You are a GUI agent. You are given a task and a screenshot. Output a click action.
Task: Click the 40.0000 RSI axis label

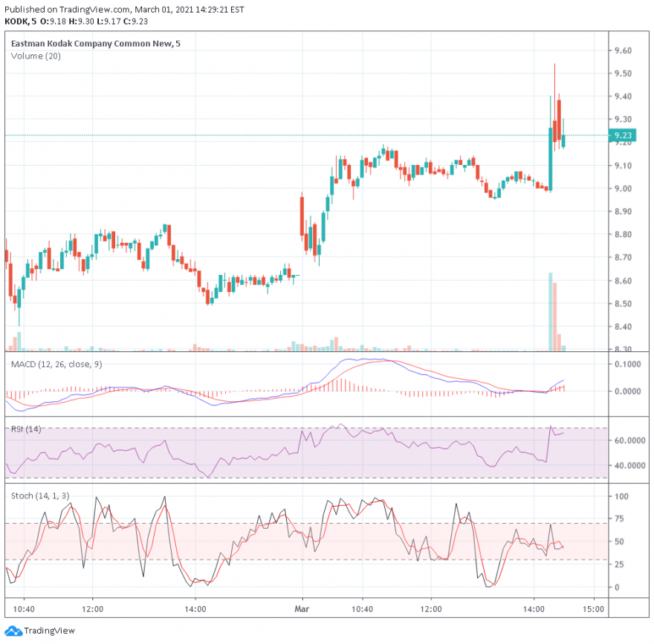point(629,465)
